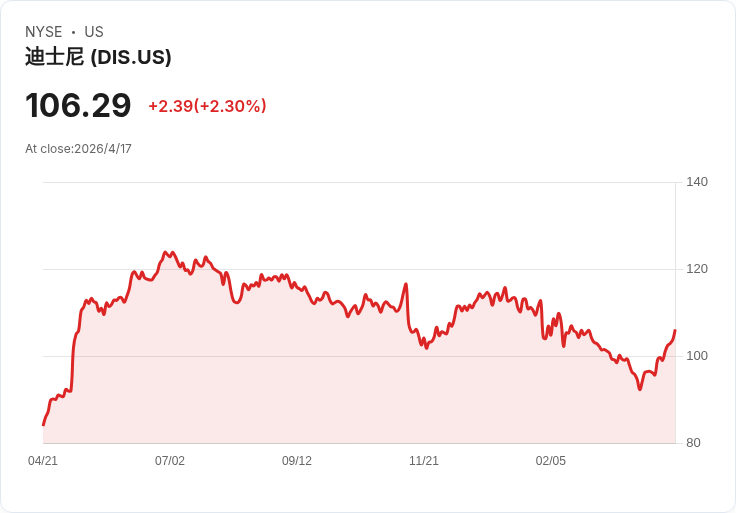Click the 100 y-axis label

pos(697,356)
